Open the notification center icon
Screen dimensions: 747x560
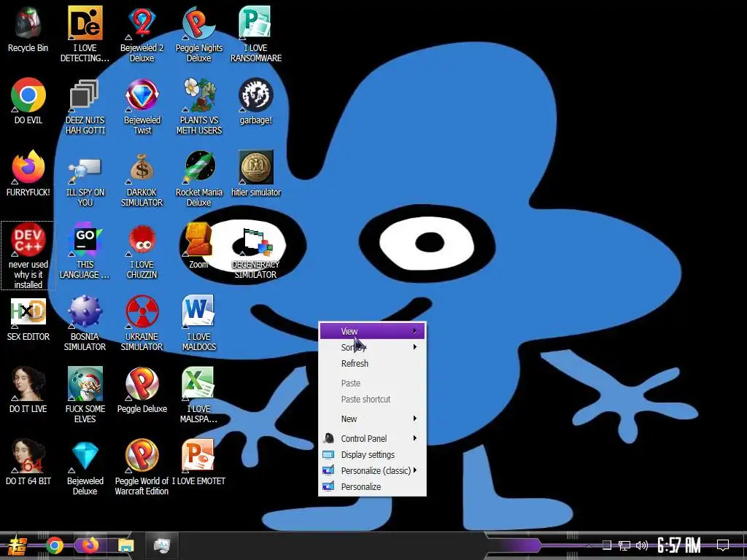pyautogui.click(x=723, y=545)
